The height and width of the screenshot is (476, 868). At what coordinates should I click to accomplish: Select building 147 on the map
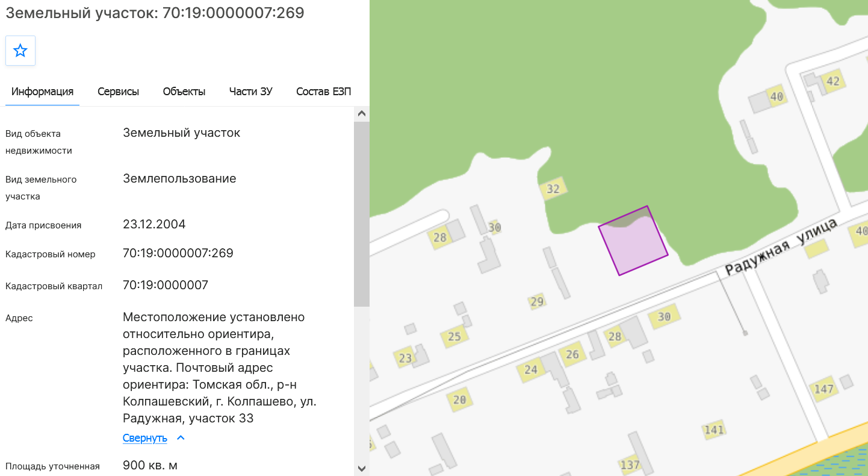point(823,389)
